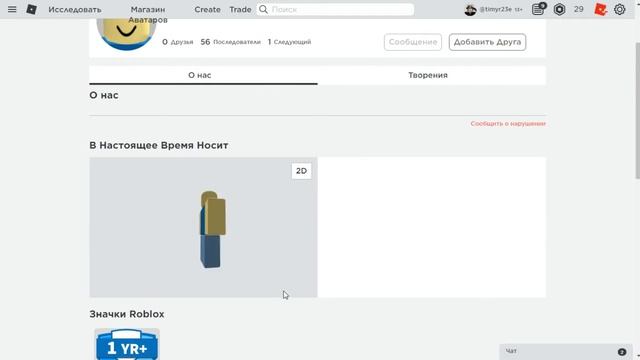Open the settings gear icon
Viewport: 640px width, 360px height.
pyautogui.click(x=620, y=9)
